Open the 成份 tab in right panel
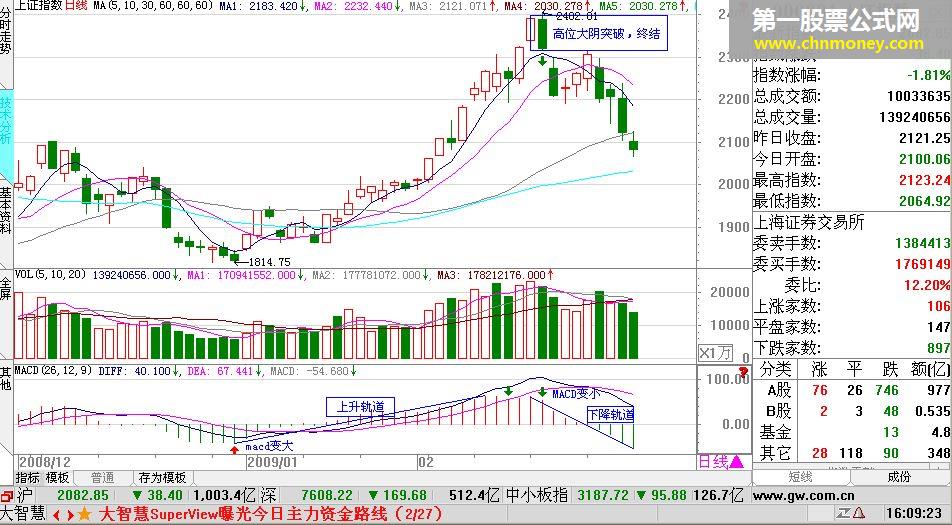This screenshot has height=525, width=952. (899, 477)
